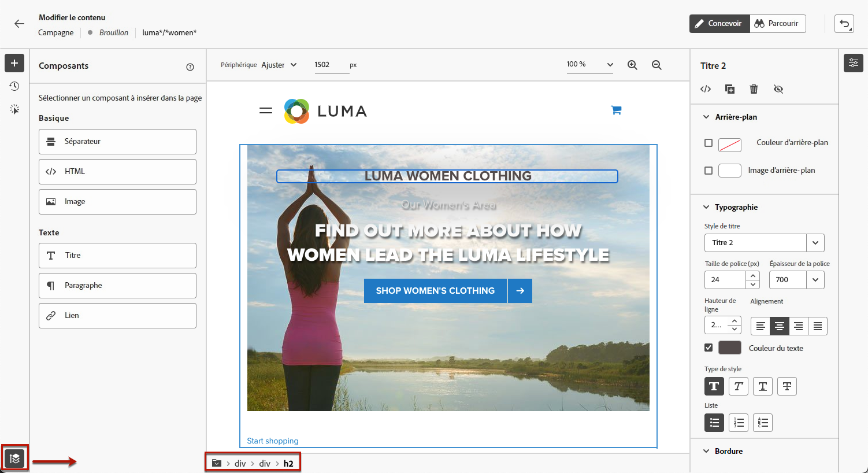Select the first div in breadcrumb

[240, 464]
